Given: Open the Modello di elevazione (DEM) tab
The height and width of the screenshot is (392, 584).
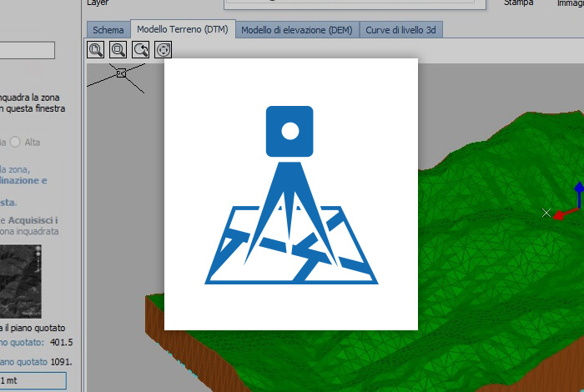Looking at the screenshot, I should (x=296, y=31).
